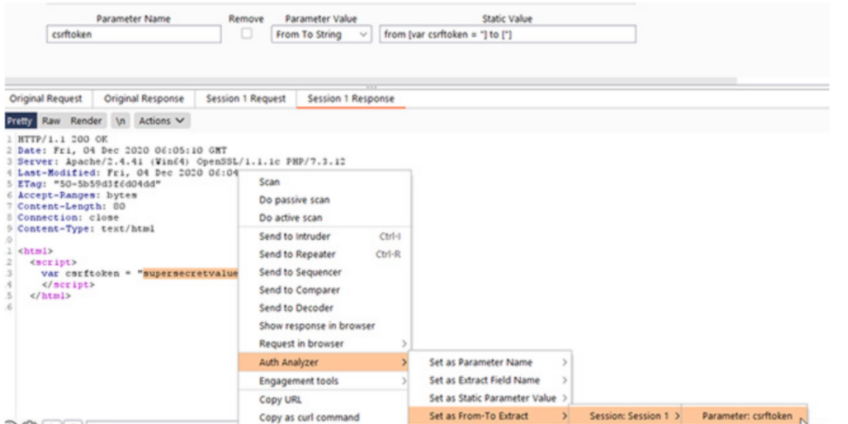
Task: Select Send to Repeater
Action: pos(324,254)
